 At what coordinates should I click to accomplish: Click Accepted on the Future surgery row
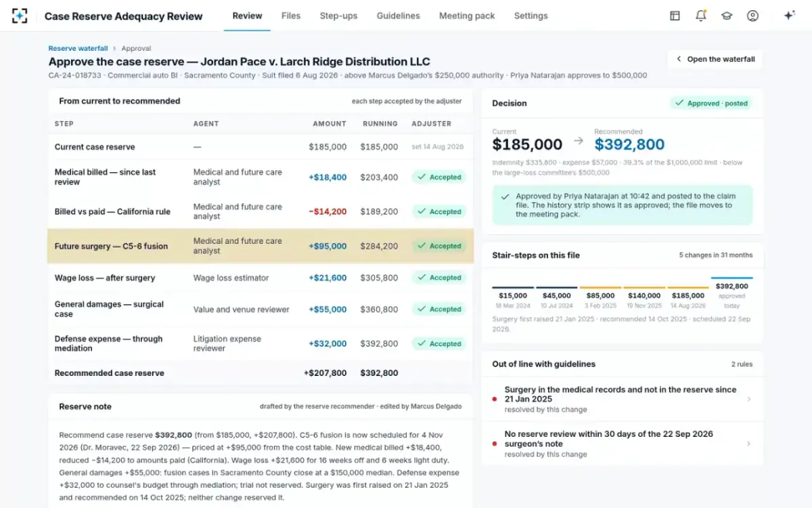point(439,247)
